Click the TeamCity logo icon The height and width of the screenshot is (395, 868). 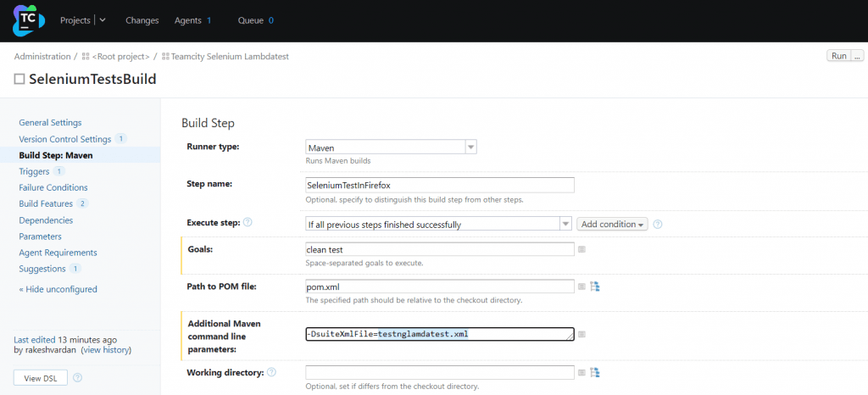pos(27,20)
